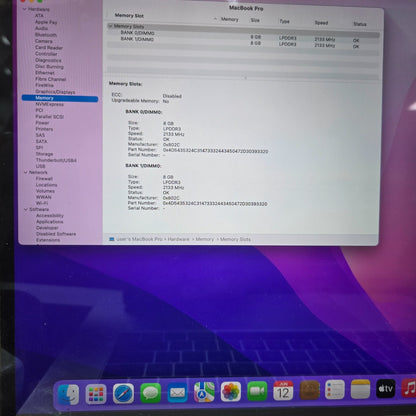Collapse the Software section in sidebar

coord(26,209)
